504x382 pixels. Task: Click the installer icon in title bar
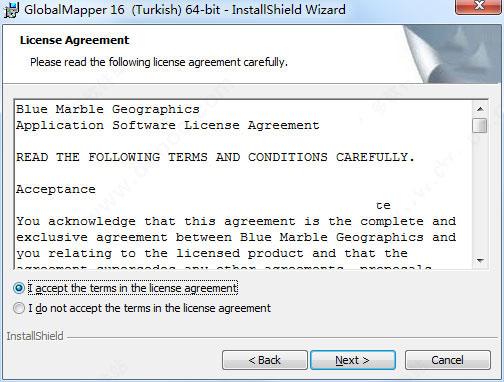[10, 9]
